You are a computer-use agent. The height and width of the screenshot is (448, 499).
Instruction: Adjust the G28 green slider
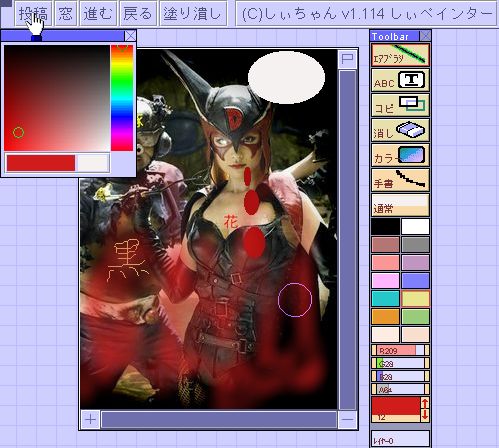click(x=400, y=363)
